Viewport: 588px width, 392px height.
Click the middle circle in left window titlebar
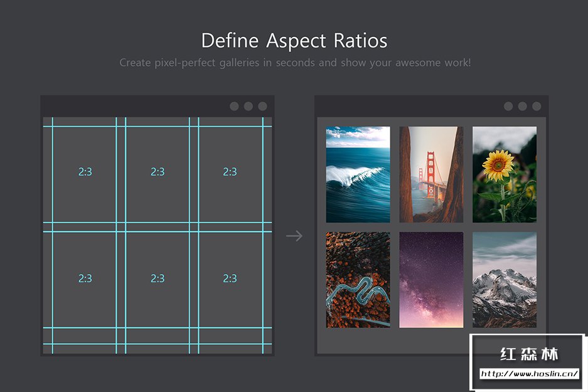pos(249,106)
